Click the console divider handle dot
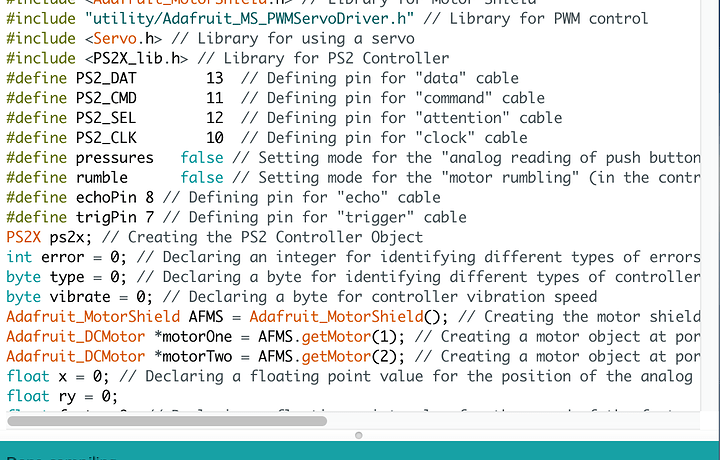The width and height of the screenshot is (720, 460). pyautogui.click(x=359, y=435)
